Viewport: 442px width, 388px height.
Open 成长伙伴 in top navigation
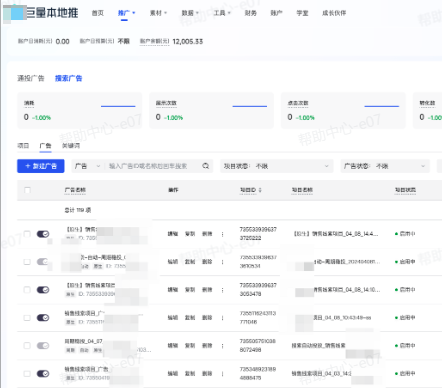334,13
